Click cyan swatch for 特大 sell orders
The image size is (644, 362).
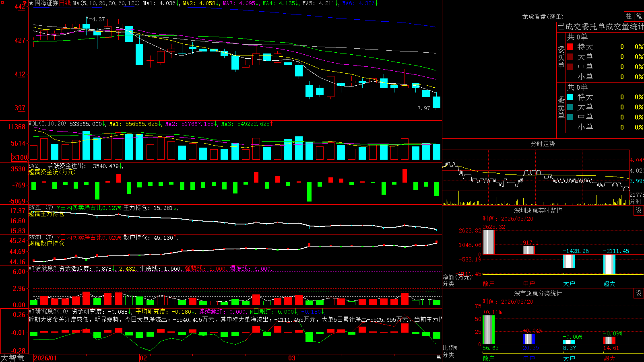click(x=570, y=97)
